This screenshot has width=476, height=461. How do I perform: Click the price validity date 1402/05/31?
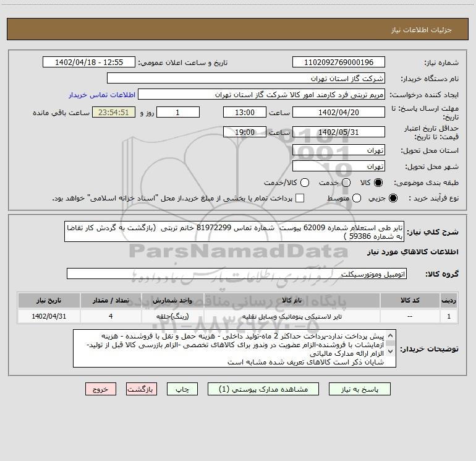pyautogui.click(x=339, y=132)
